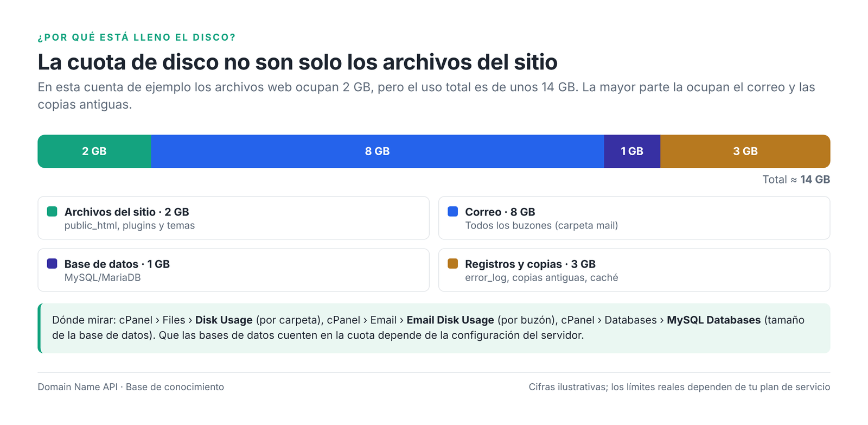The image size is (868, 425).
Task: Click the indigo swatch beside Base de datos
Action: [x=52, y=264]
